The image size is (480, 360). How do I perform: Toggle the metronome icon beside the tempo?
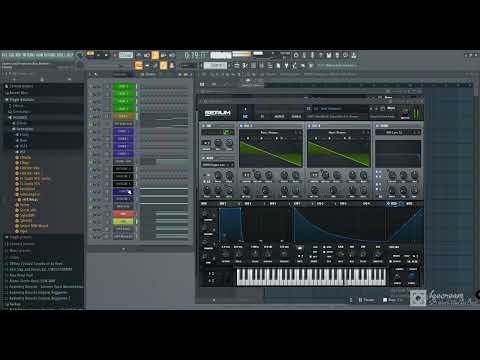click(x=139, y=55)
